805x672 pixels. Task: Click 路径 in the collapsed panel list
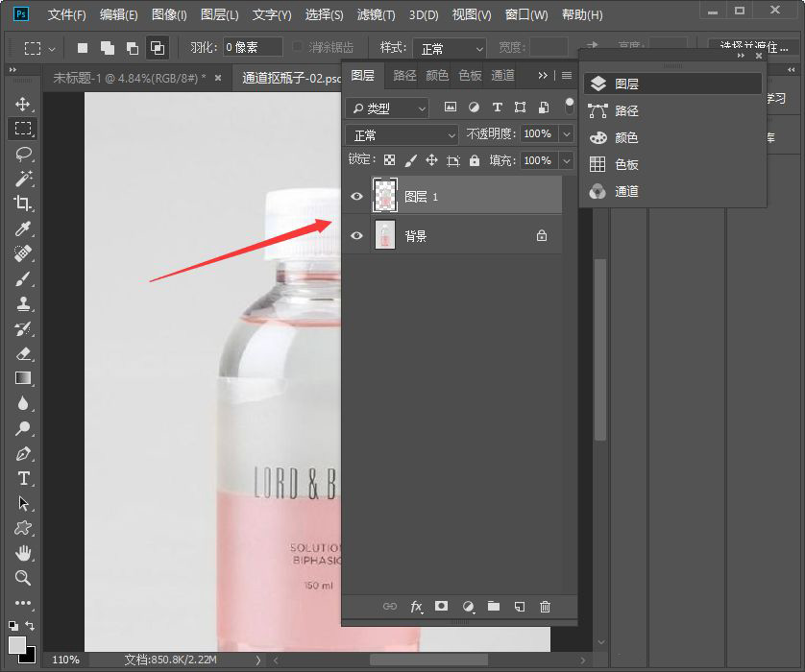tap(626, 110)
